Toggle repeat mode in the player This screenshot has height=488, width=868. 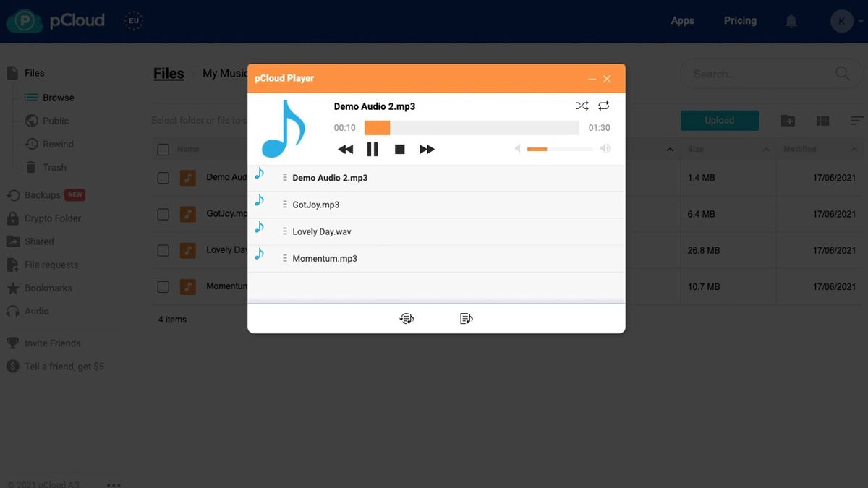click(605, 105)
